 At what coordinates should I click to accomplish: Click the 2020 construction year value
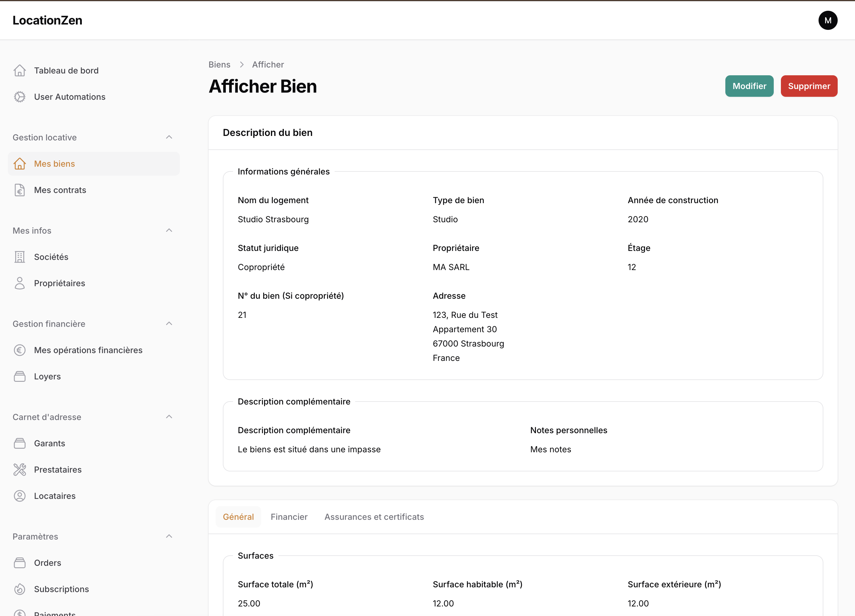638,219
